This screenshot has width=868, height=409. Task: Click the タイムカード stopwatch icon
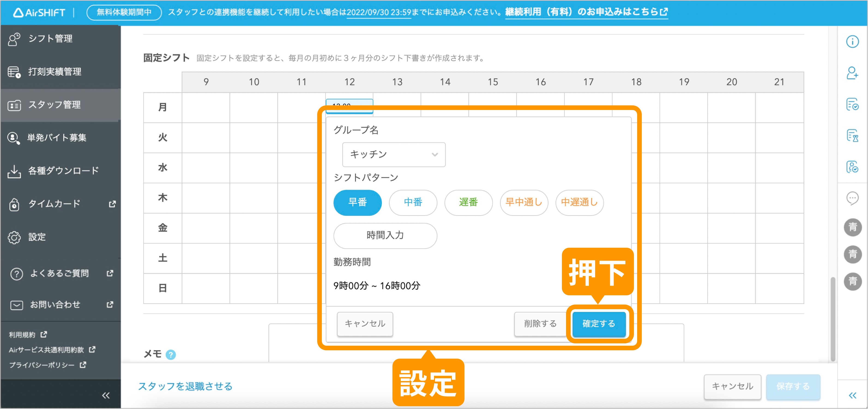pyautogui.click(x=14, y=204)
